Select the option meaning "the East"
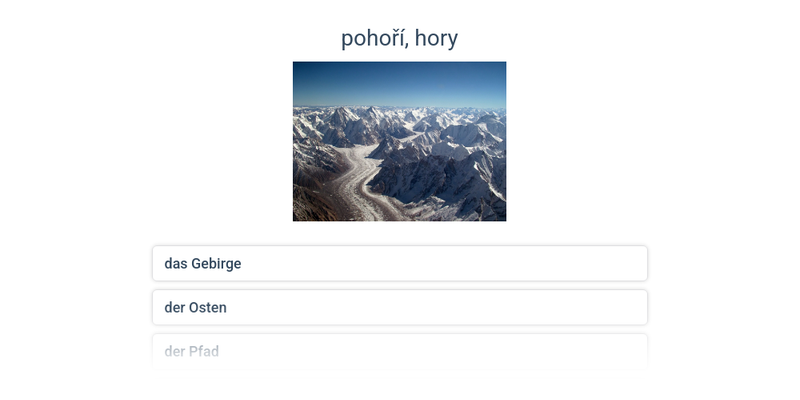The image size is (800, 400). coord(399,308)
